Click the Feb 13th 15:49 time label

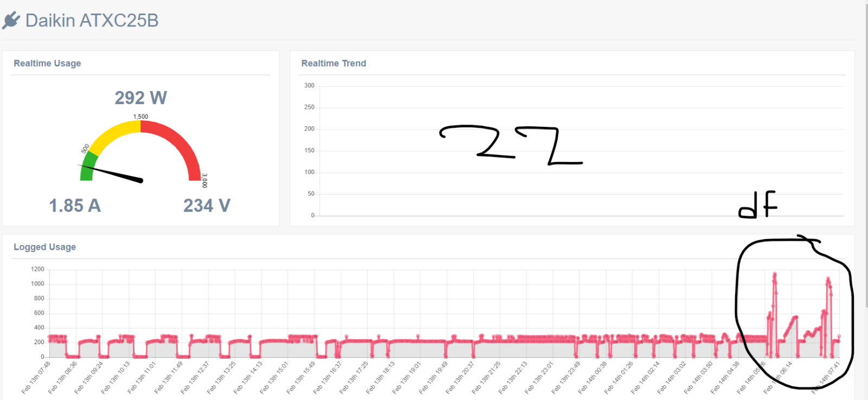(301, 378)
